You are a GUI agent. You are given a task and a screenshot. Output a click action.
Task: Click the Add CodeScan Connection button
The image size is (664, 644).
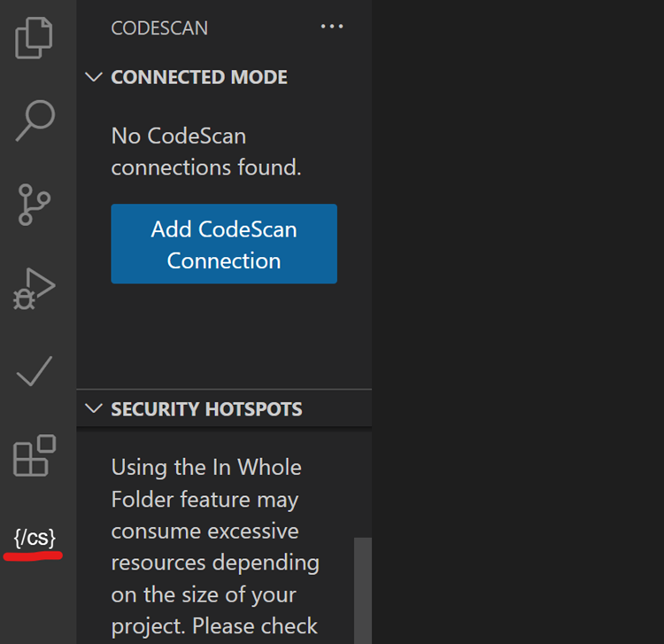224,244
